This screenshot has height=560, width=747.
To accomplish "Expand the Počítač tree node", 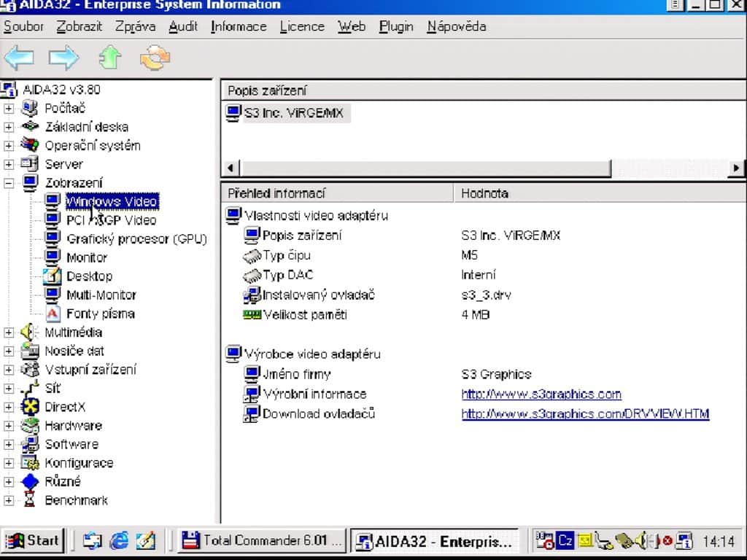I will click(x=9, y=109).
